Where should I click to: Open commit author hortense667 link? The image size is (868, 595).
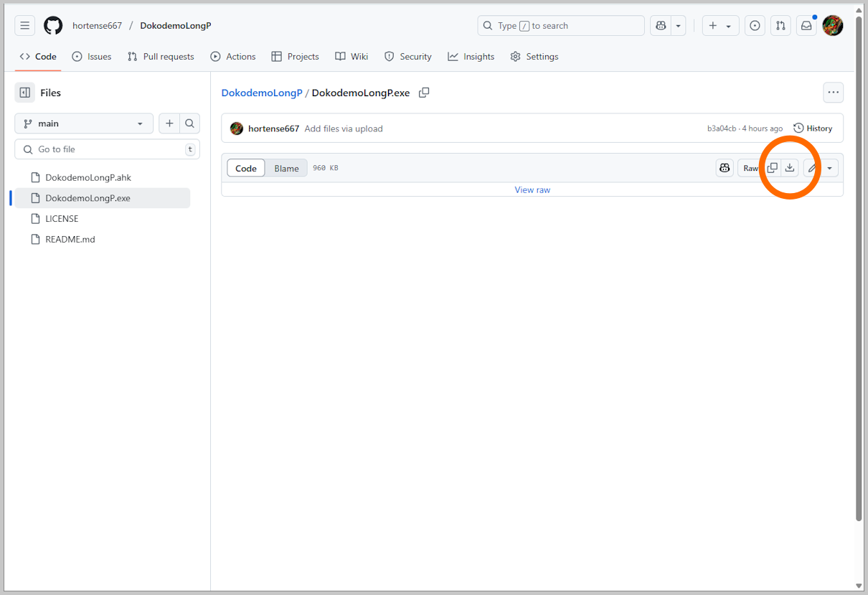tap(273, 128)
